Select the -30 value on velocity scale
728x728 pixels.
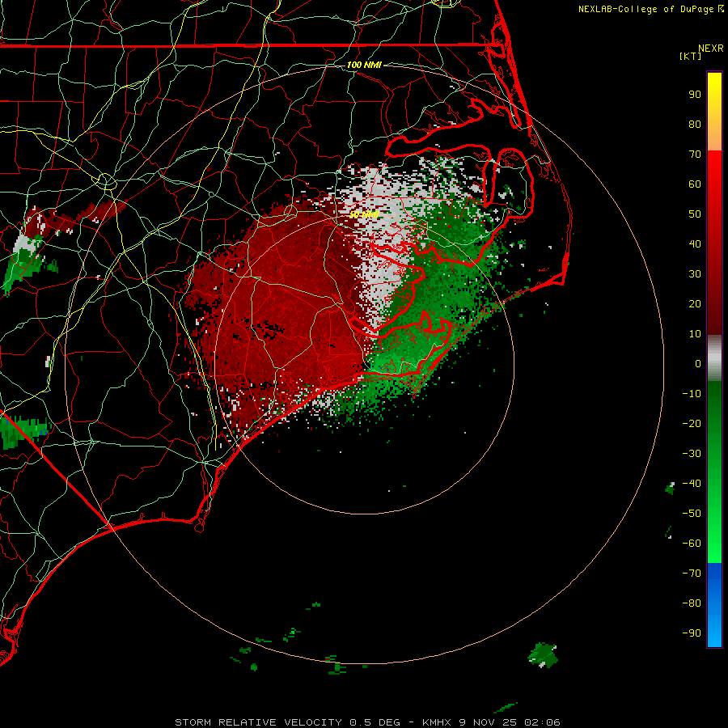692,454
